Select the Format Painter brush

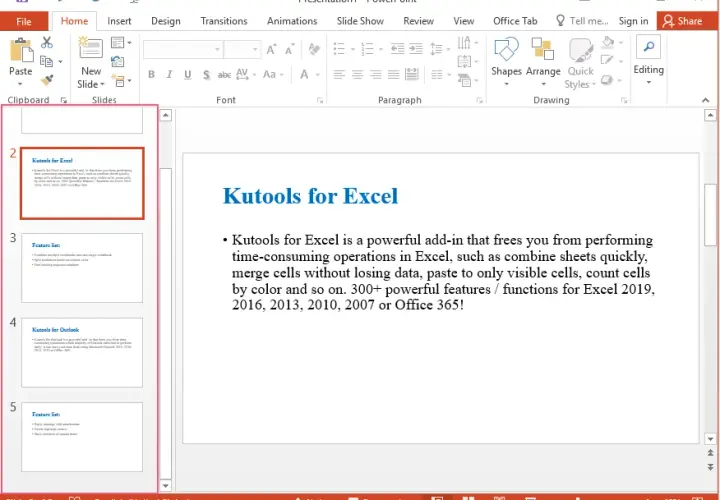pyautogui.click(x=47, y=80)
